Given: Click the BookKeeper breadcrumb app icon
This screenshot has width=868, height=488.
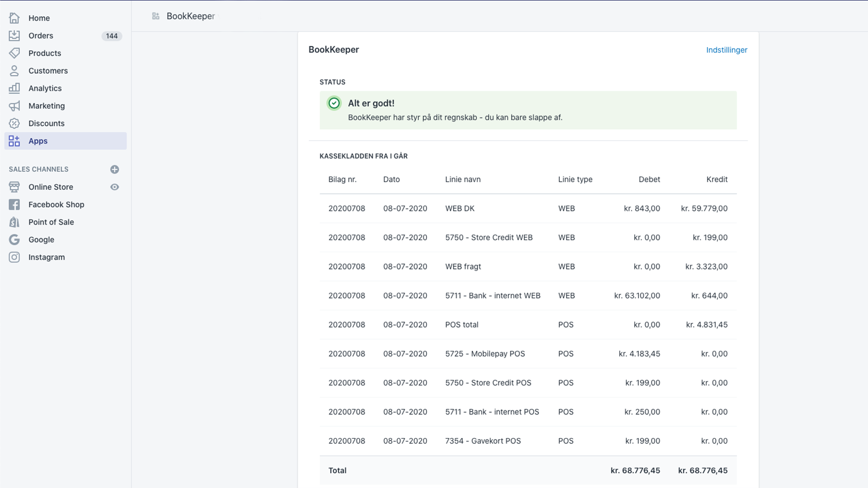Looking at the screenshot, I should 156,16.
